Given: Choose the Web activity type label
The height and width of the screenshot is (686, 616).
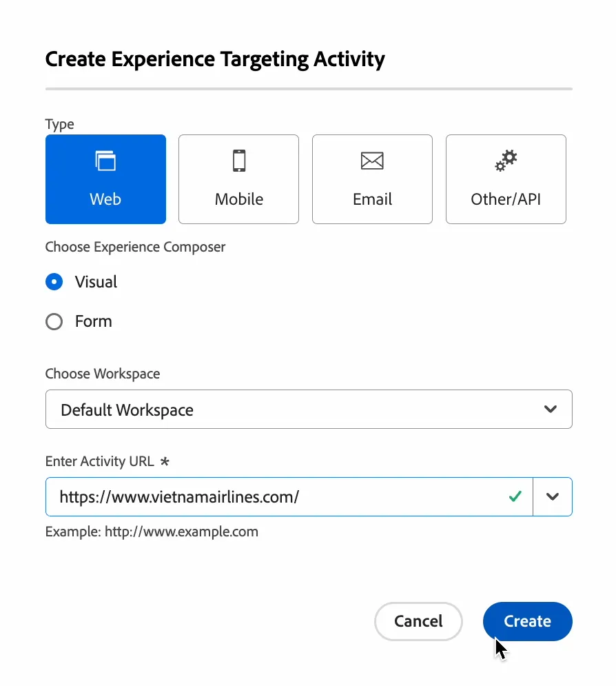Looking at the screenshot, I should point(105,199).
